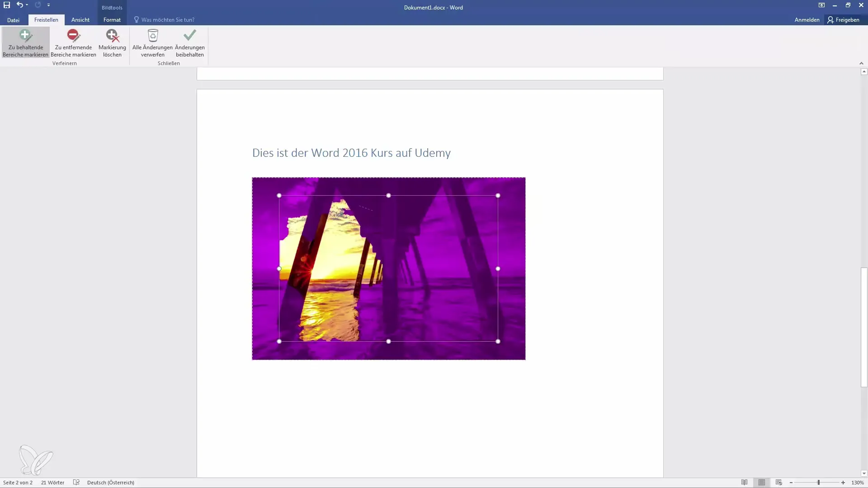Switch to Read Mode view icon
868x488 pixels.
pos(744,483)
